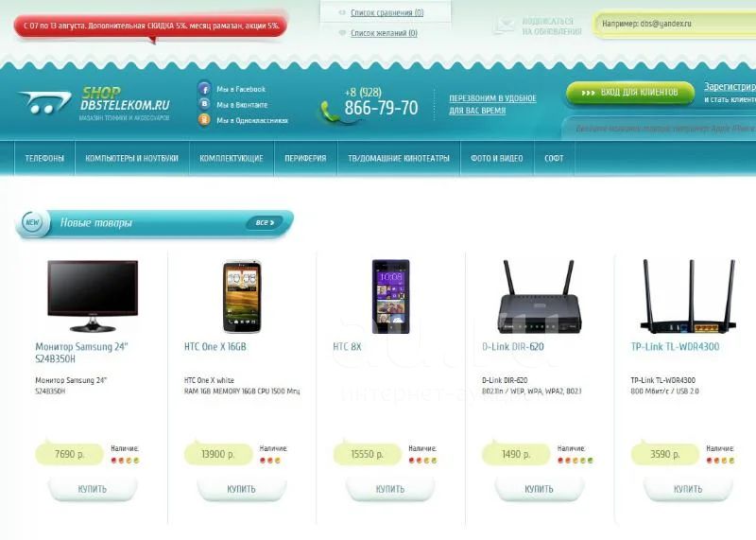Screen dimensions: 756x540
Task: Open the Телефоны menu category
Action: (x=44, y=158)
